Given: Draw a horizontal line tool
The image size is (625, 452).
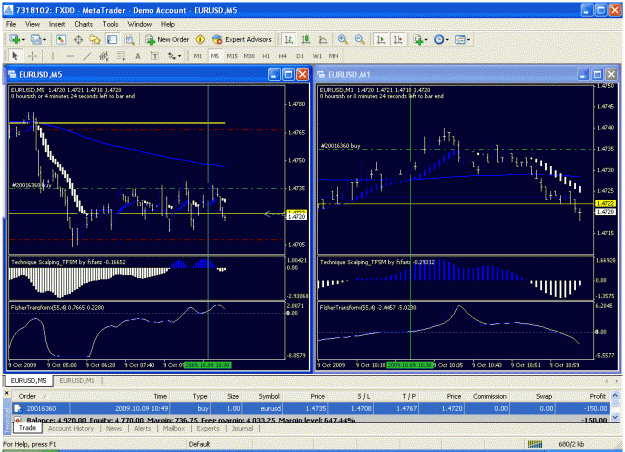Looking at the screenshot, I should (x=70, y=56).
